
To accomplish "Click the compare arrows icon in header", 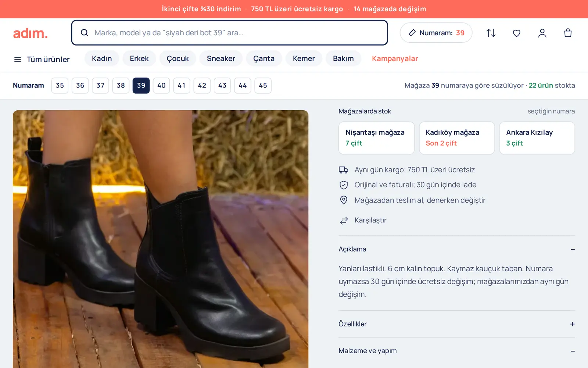I will (x=491, y=33).
